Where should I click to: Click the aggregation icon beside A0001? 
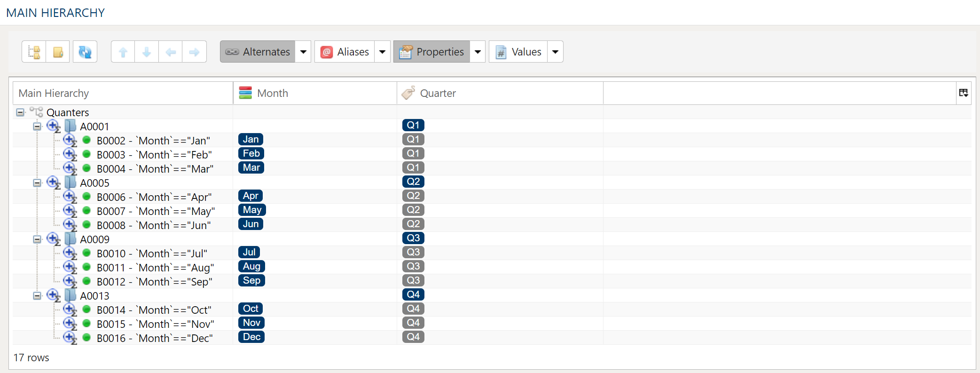click(54, 126)
